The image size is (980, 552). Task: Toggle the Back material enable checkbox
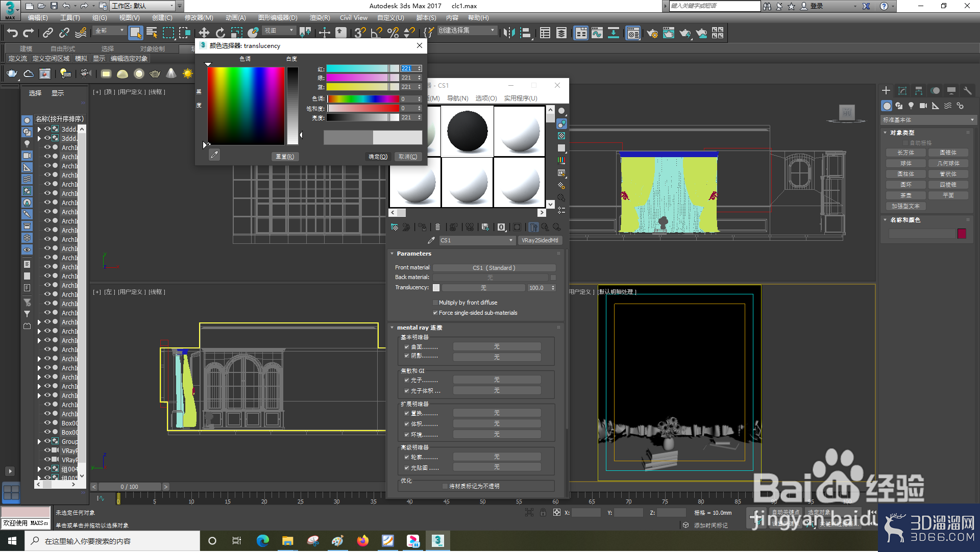553,278
